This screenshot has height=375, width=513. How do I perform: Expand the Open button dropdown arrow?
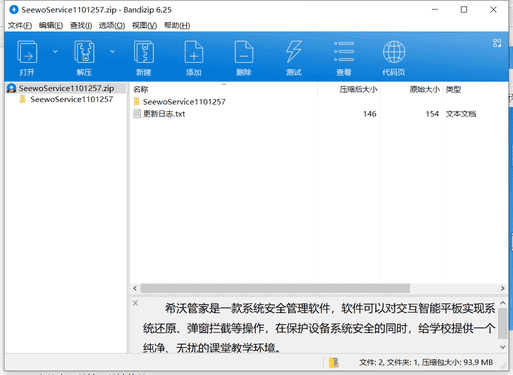coord(55,51)
